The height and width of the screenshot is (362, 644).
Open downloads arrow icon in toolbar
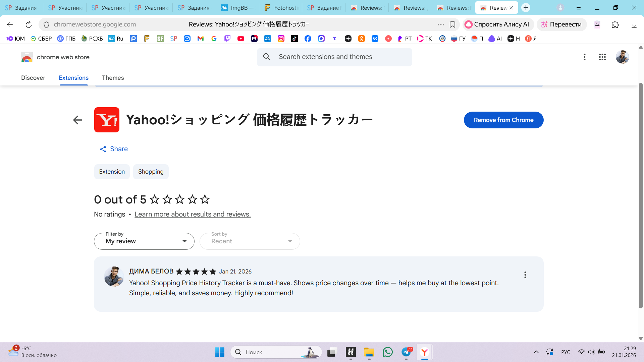coord(634,24)
